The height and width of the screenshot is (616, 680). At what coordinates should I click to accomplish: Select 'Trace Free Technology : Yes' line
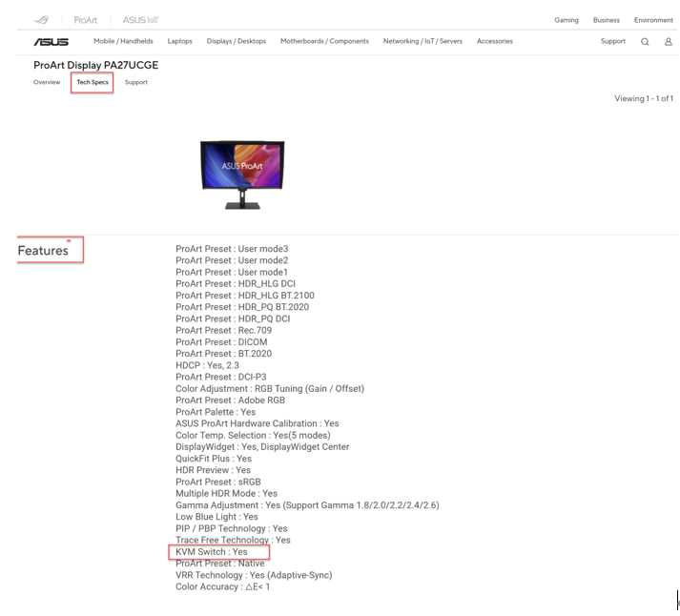point(233,540)
